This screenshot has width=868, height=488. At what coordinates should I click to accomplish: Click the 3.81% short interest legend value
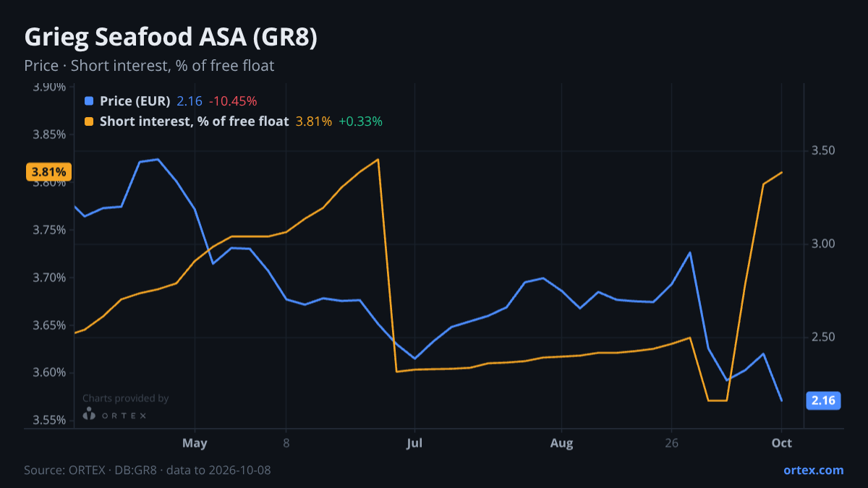314,121
